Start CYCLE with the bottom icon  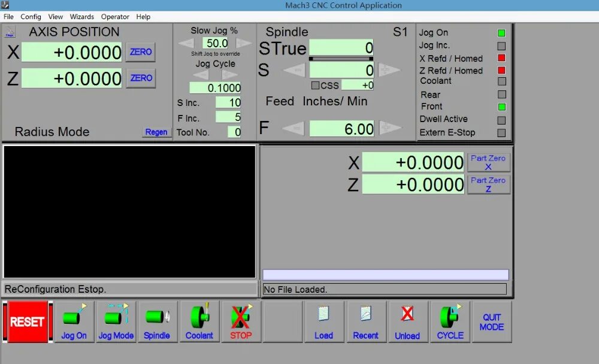tap(450, 321)
